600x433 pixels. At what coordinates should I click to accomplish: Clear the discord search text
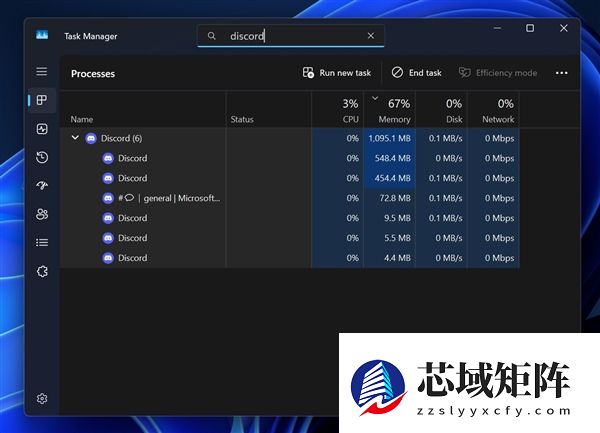click(x=371, y=36)
